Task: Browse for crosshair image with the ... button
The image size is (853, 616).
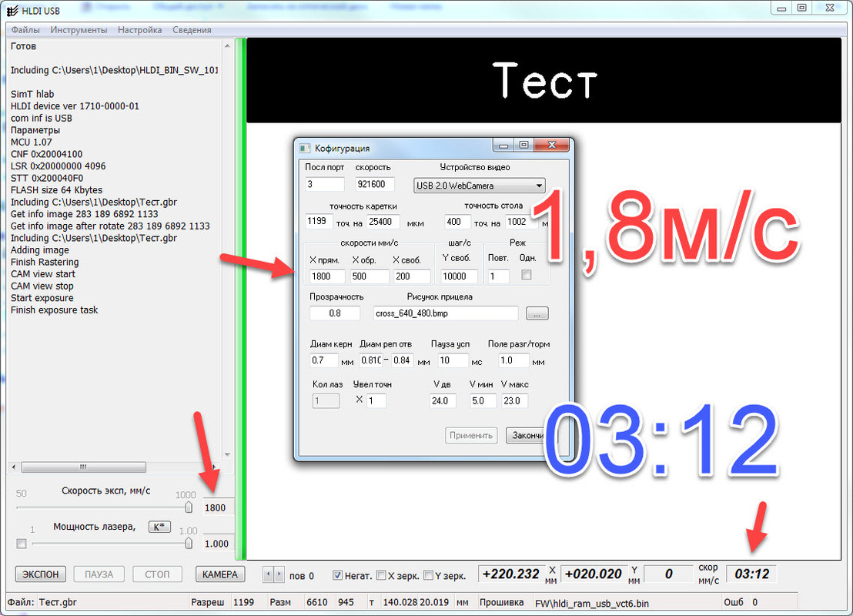Action: coord(537,313)
